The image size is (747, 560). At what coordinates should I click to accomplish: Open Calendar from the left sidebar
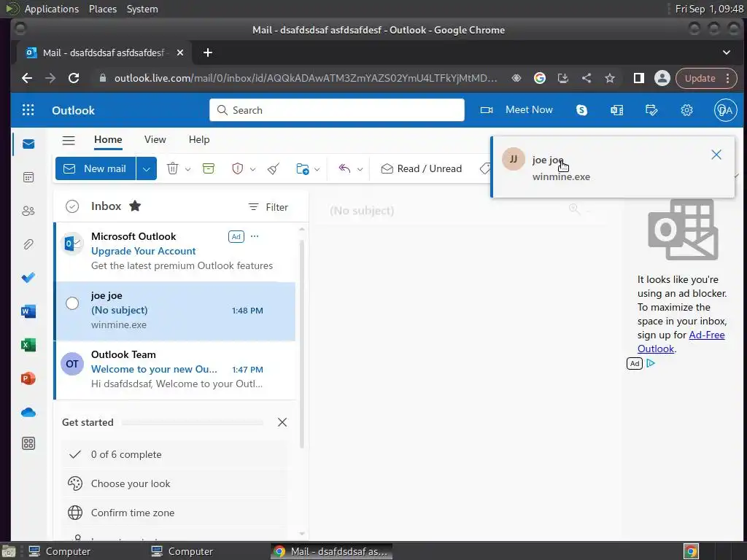pyautogui.click(x=28, y=178)
